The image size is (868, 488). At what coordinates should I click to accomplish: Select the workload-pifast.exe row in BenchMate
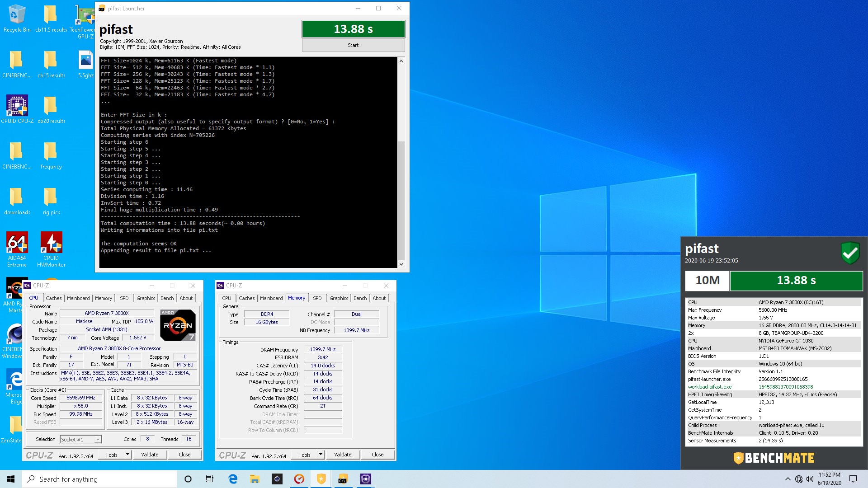point(773,387)
